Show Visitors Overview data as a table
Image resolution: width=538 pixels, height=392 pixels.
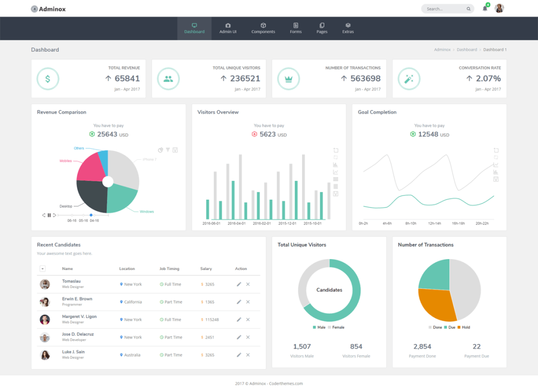point(335,179)
